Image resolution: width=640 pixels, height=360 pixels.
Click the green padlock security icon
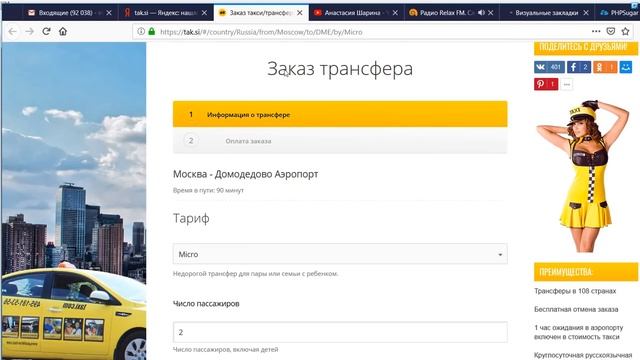[x=152, y=31]
